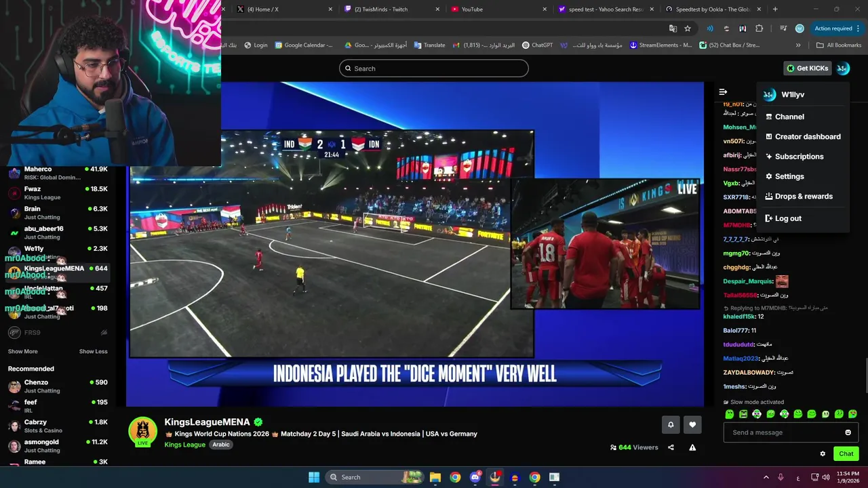Click the KingsLeagueMENA channel avatar

coord(142,431)
